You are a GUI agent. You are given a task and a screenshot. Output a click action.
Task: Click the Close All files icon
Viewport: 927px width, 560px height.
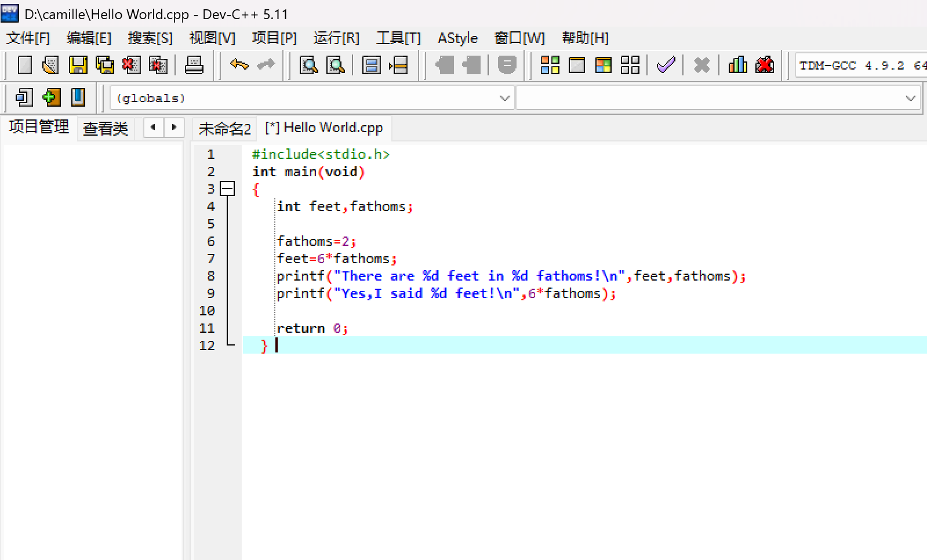point(158,65)
